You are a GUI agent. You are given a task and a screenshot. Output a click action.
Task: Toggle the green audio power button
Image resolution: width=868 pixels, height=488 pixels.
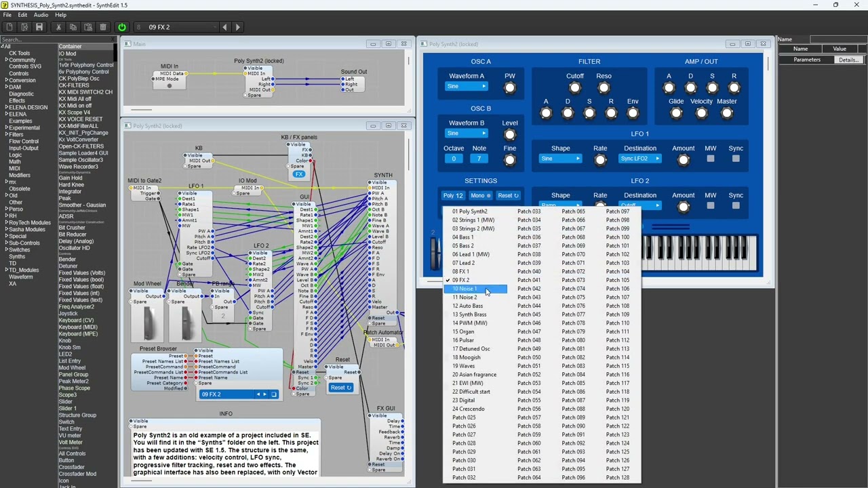coord(122,27)
